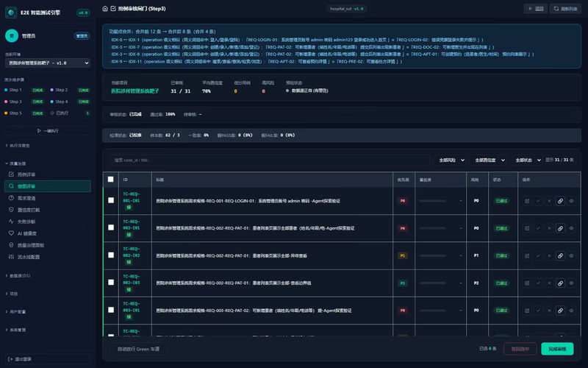588x368 pixels.
Task: Open the 全部状态 filter dropdown
Action: click(527, 160)
